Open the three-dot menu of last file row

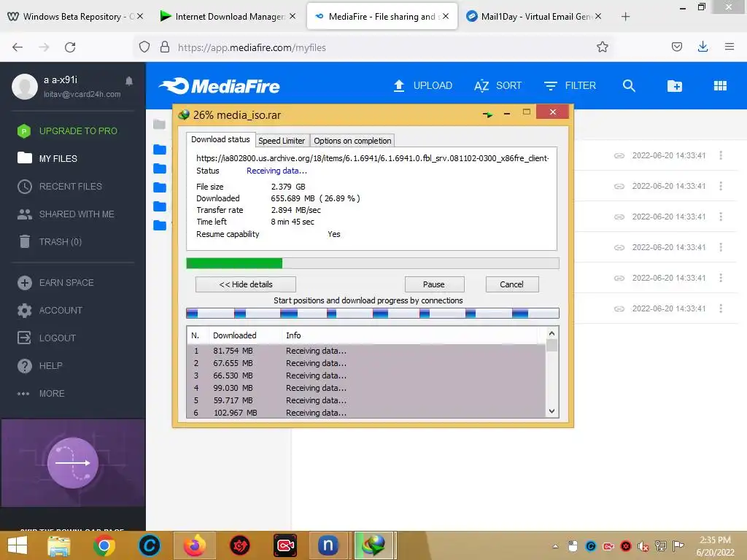pos(721,308)
